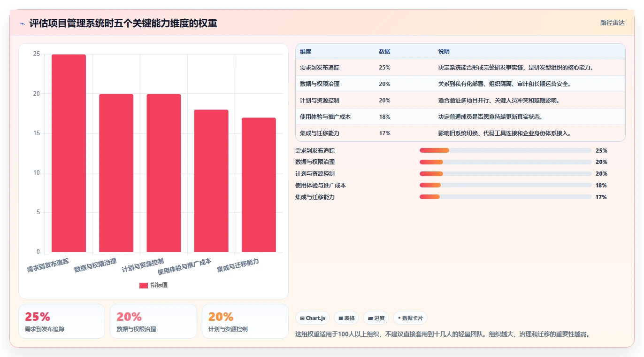Click the 计划与资源控制 progress bar showing 20%
This screenshot has height=357, width=644.
pos(506,174)
